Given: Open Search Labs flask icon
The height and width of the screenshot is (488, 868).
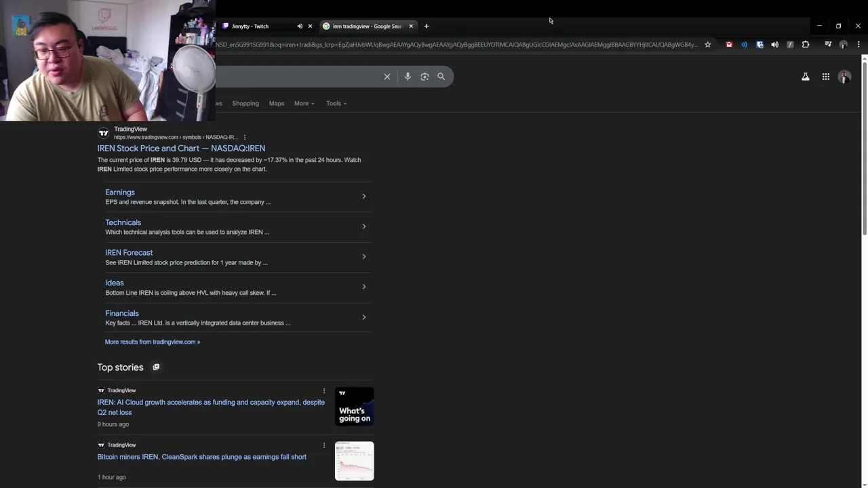Looking at the screenshot, I should coord(806,77).
